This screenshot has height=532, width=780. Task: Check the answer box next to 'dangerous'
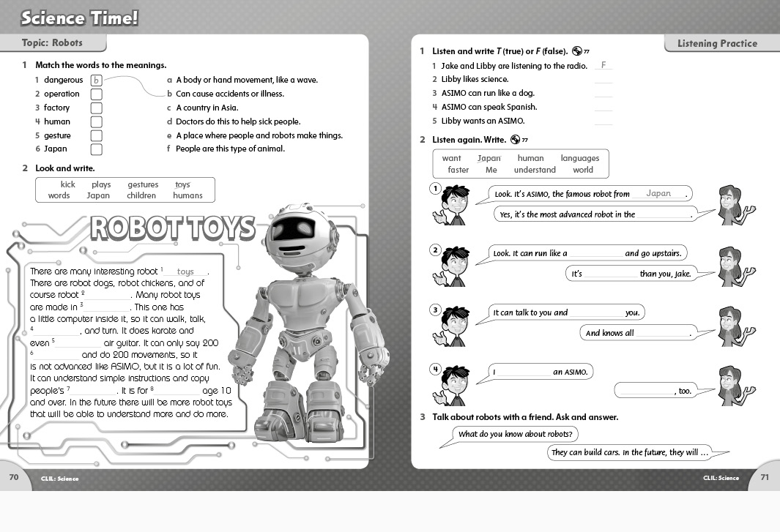[x=97, y=80]
